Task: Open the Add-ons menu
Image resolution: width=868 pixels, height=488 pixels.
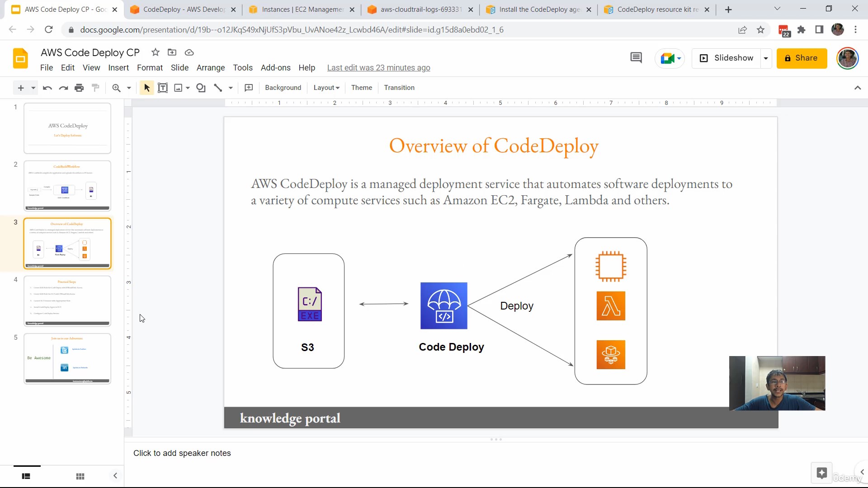Action: coord(276,68)
